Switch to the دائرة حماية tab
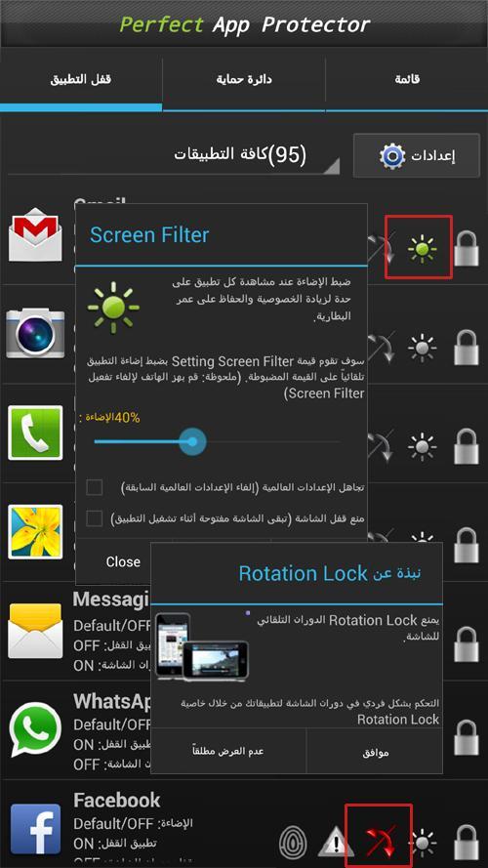The width and height of the screenshot is (488, 868). pos(244,79)
